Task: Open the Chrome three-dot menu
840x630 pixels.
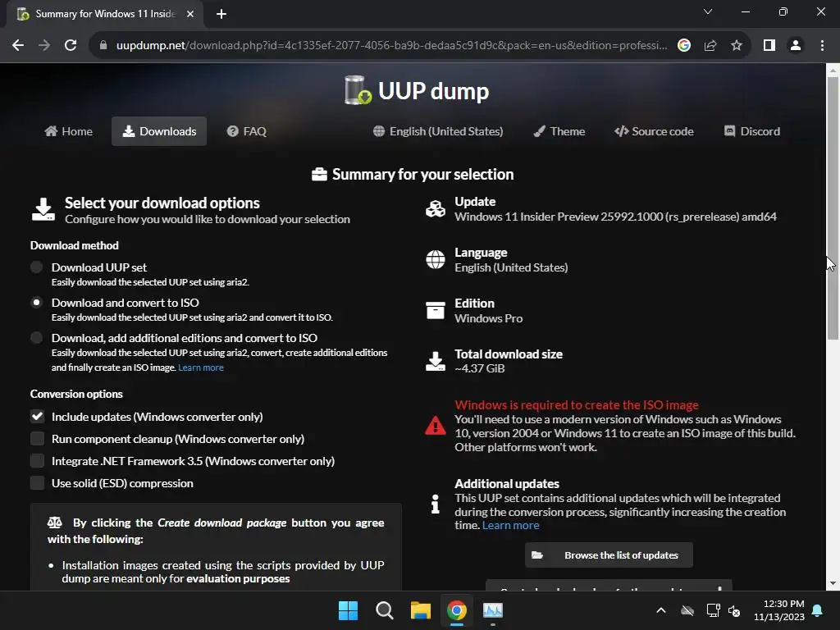Action: click(x=822, y=46)
